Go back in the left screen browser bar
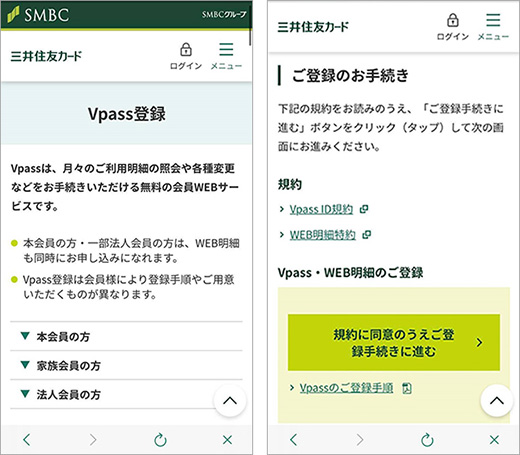This screenshot has height=455, width=520. pyautogui.click(x=27, y=440)
